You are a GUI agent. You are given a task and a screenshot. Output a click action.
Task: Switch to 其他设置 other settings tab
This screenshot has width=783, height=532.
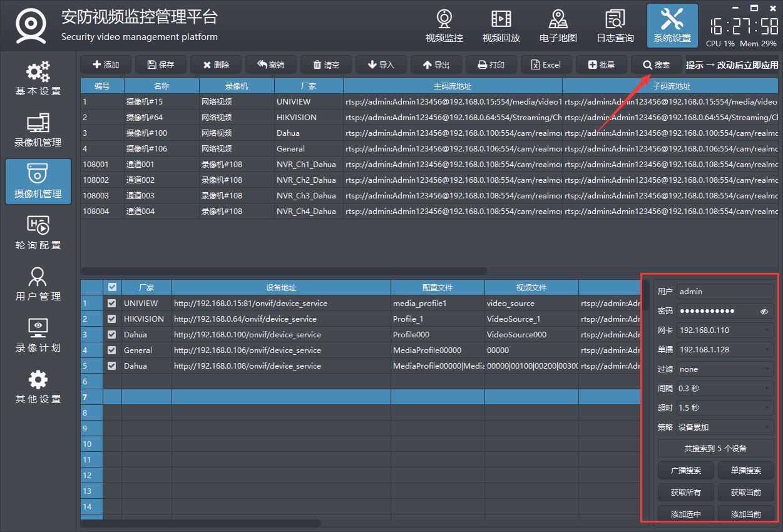38,387
